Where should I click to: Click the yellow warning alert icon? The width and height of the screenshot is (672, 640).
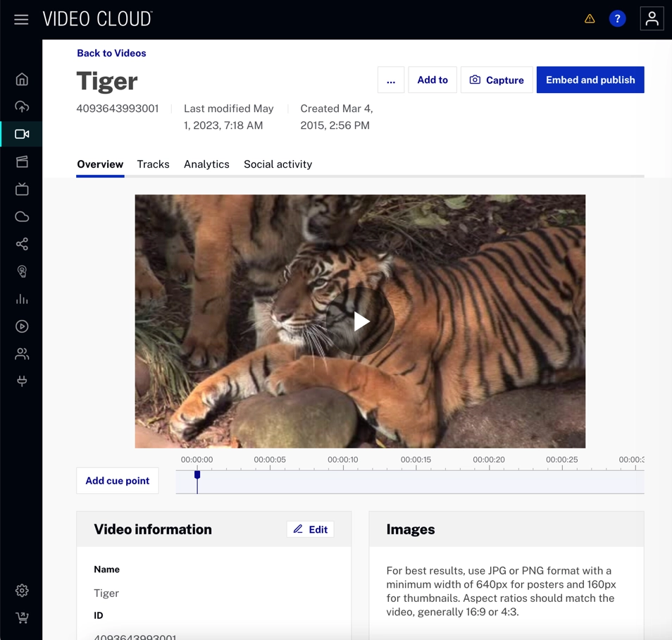click(590, 19)
